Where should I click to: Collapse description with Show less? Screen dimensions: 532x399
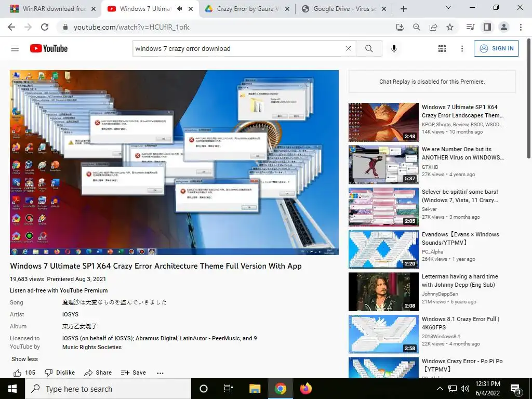click(x=25, y=359)
